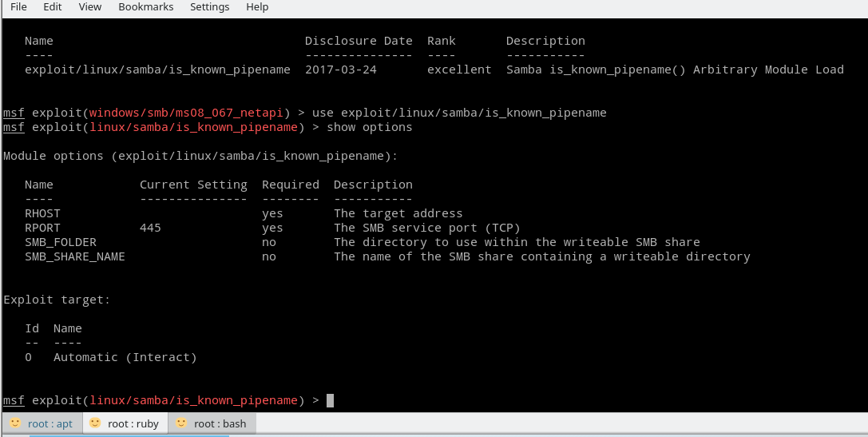Click the SMB_FOLDER description text
868x437 pixels.
click(x=517, y=242)
